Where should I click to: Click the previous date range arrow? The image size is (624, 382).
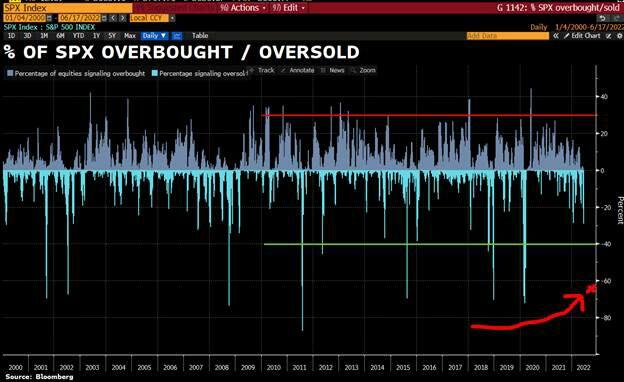113,18
